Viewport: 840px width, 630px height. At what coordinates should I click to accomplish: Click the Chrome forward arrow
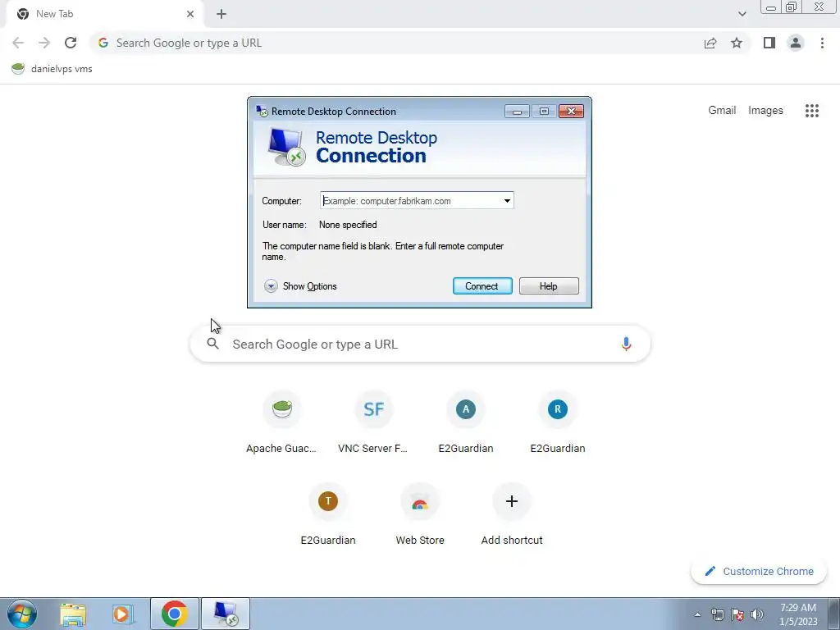pos(44,43)
